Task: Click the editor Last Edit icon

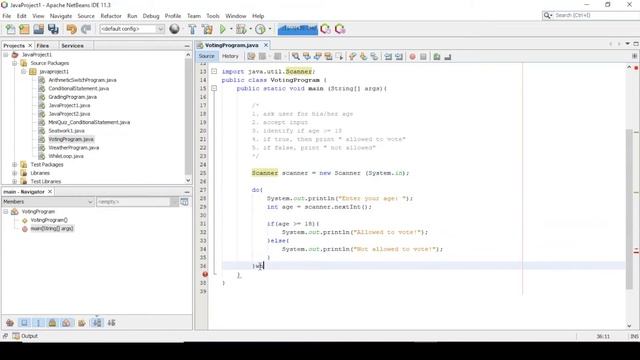Action: (251, 57)
